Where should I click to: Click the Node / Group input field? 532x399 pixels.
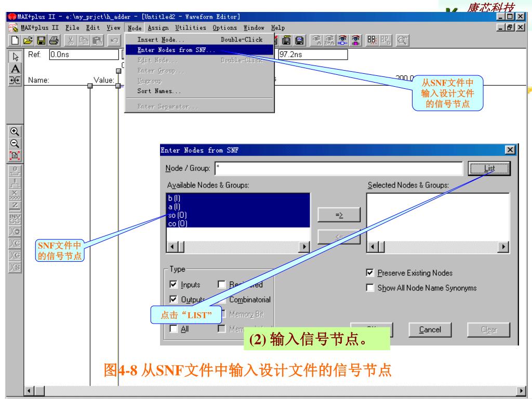[x=339, y=168]
